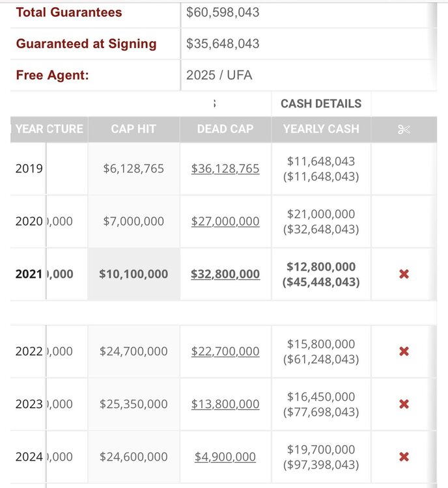Open the 2023 dead cap $13,800,000 link

click(225, 404)
